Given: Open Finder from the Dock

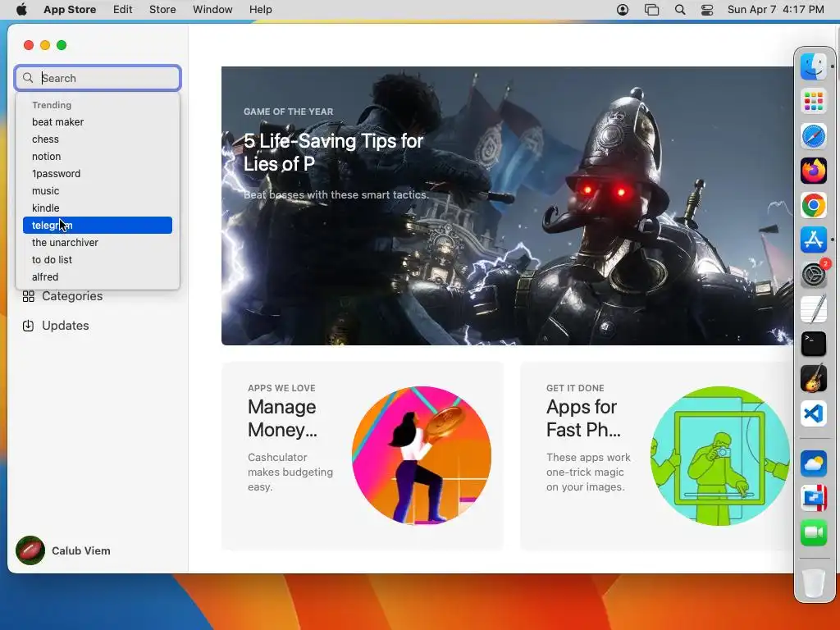Looking at the screenshot, I should [813, 66].
